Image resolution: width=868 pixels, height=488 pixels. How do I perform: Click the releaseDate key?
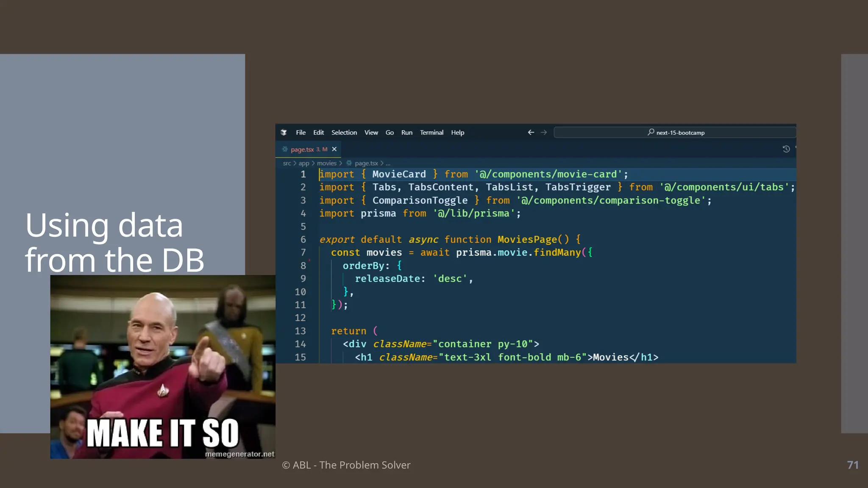click(387, 278)
